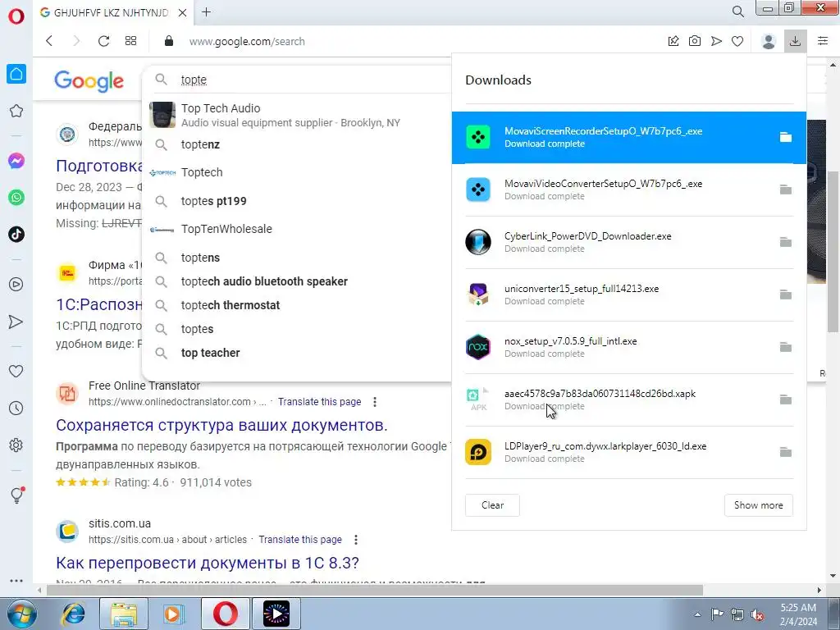Open sidebar three-dots setup menu
Image resolution: width=840 pixels, height=630 pixels.
16,581
